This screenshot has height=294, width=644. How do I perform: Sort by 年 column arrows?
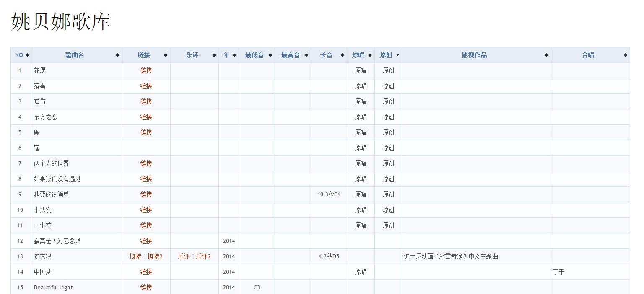(234, 55)
